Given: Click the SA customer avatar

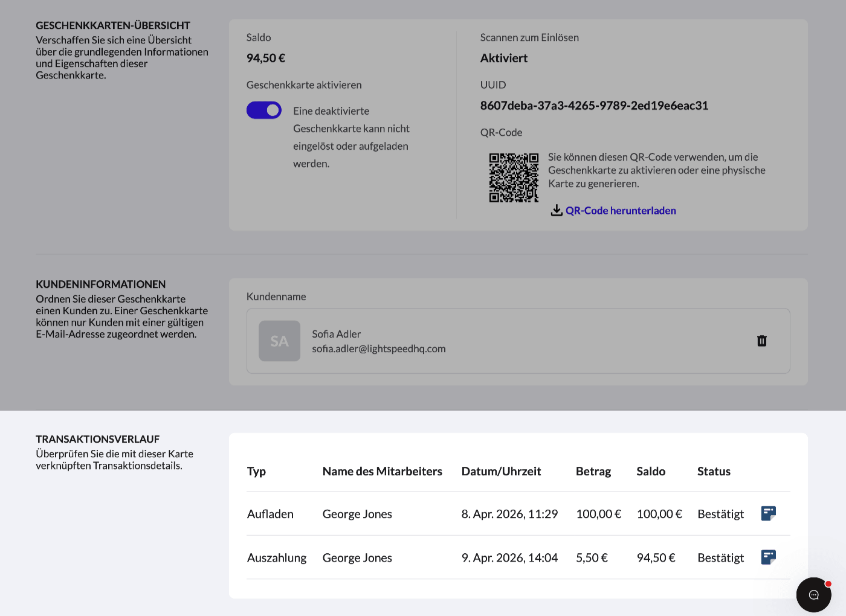Looking at the screenshot, I should click(279, 341).
